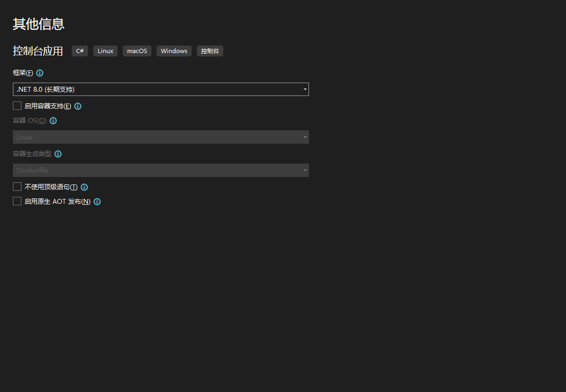Click the 其他信息 page heading
Viewport: 566px width, 392px height.
point(39,24)
